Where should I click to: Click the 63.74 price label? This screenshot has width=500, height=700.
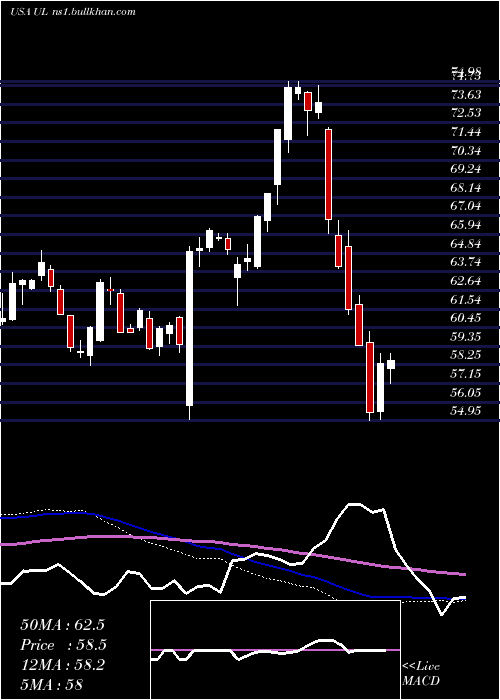(x=466, y=262)
